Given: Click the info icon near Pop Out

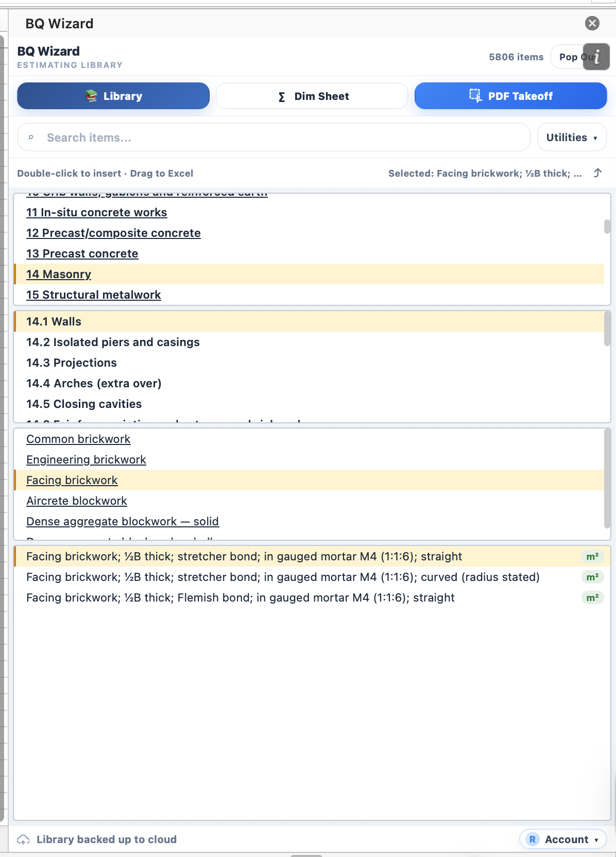Looking at the screenshot, I should click(596, 57).
